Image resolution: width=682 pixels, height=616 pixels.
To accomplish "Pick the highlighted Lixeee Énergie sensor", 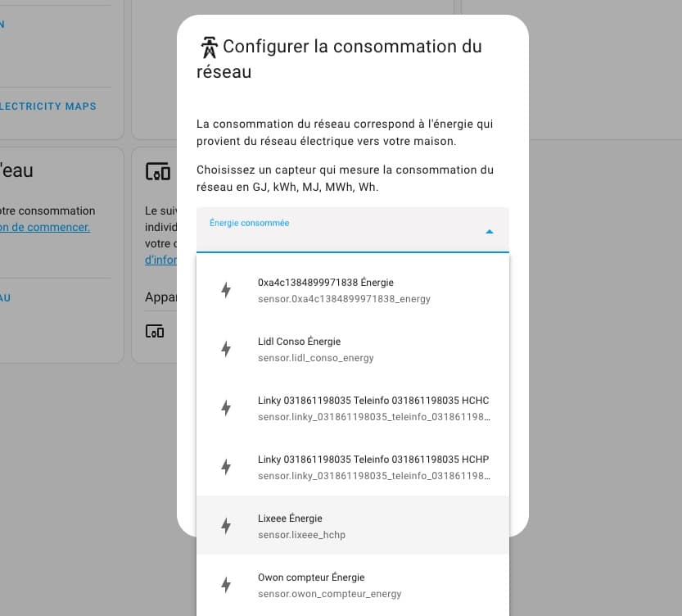I will (353, 526).
